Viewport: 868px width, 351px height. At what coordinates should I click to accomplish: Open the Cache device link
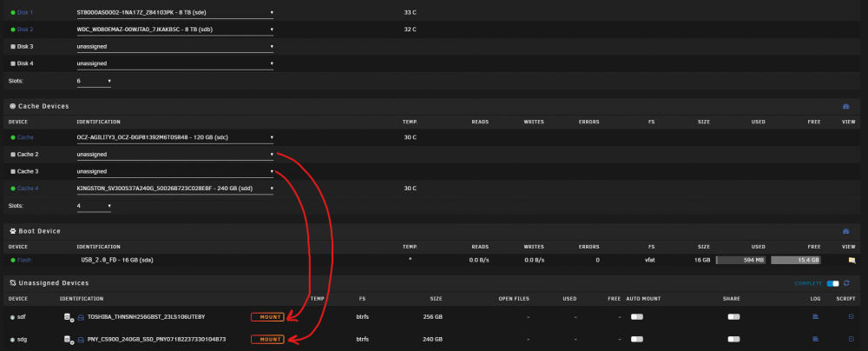coord(25,137)
